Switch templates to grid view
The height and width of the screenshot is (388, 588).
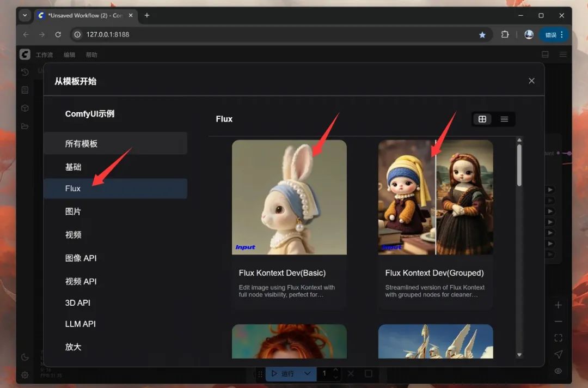coord(482,119)
